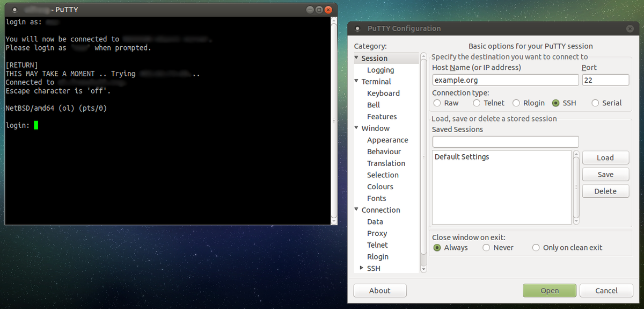Select the Telnet connection type radio

(477, 103)
